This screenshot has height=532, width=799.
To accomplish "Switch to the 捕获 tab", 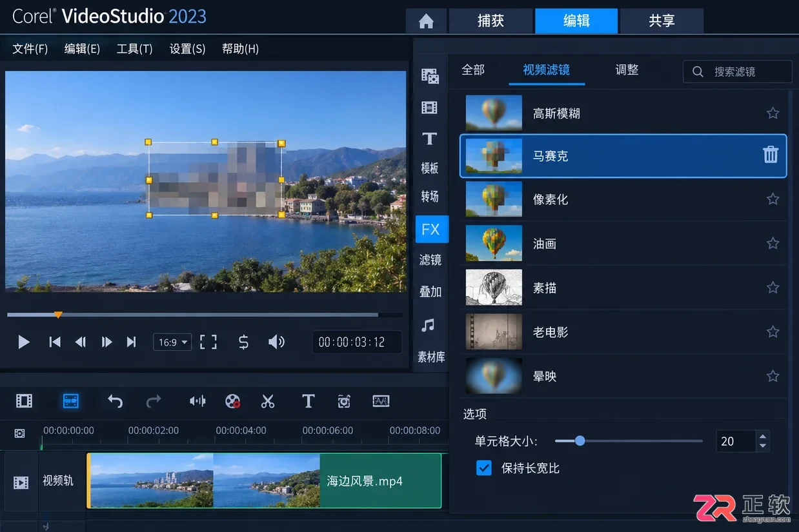I will click(x=491, y=21).
